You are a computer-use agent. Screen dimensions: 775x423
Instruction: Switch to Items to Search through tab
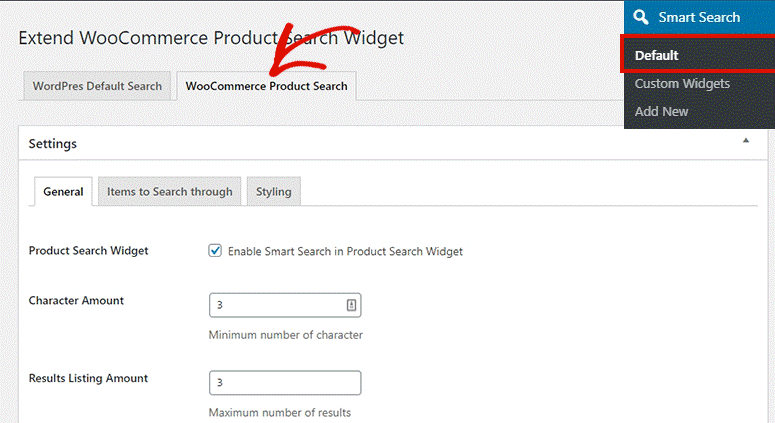pyautogui.click(x=169, y=192)
